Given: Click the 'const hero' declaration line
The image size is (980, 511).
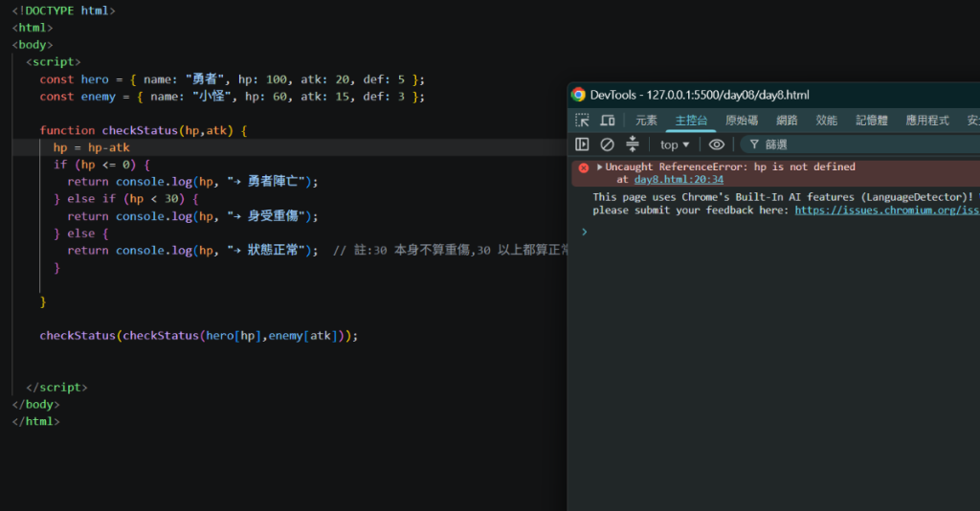Looking at the screenshot, I should coord(232,79).
